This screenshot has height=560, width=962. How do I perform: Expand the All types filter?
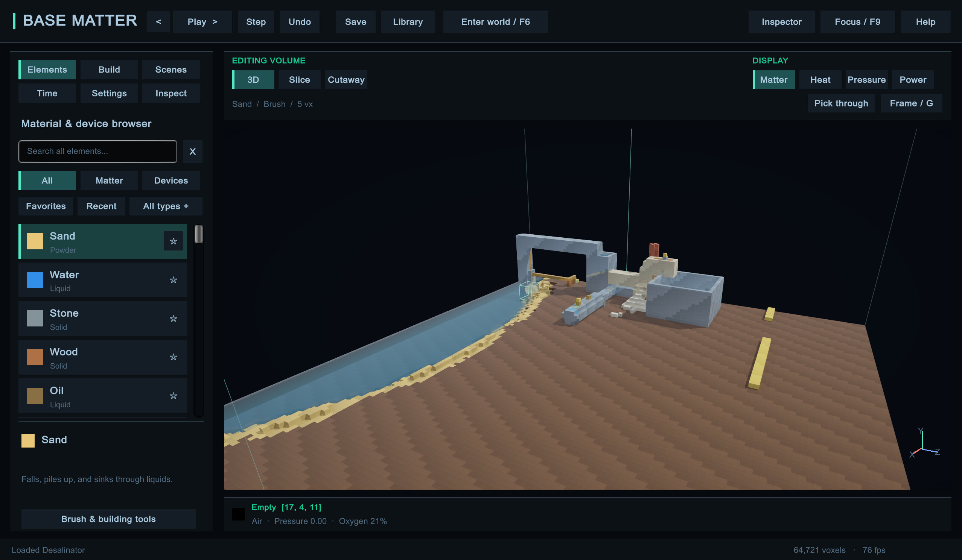click(x=166, y=206)
